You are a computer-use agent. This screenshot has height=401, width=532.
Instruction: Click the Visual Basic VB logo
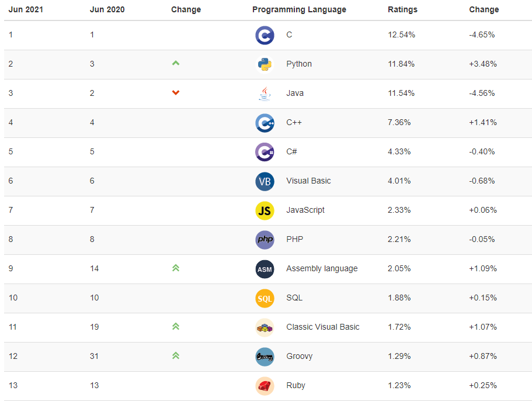click(265, 181)
